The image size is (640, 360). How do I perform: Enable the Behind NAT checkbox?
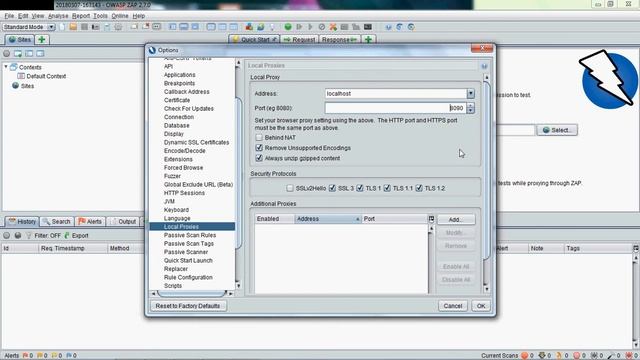[x=259, y=138]
